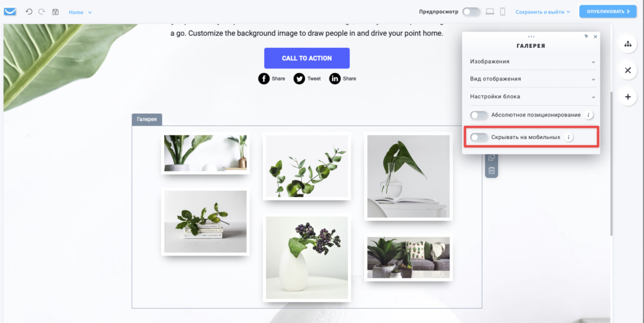The height and width of the screenshot is (323, 644).
Task: Select the purple berries vase thumbnail
Action: point(307,258)
